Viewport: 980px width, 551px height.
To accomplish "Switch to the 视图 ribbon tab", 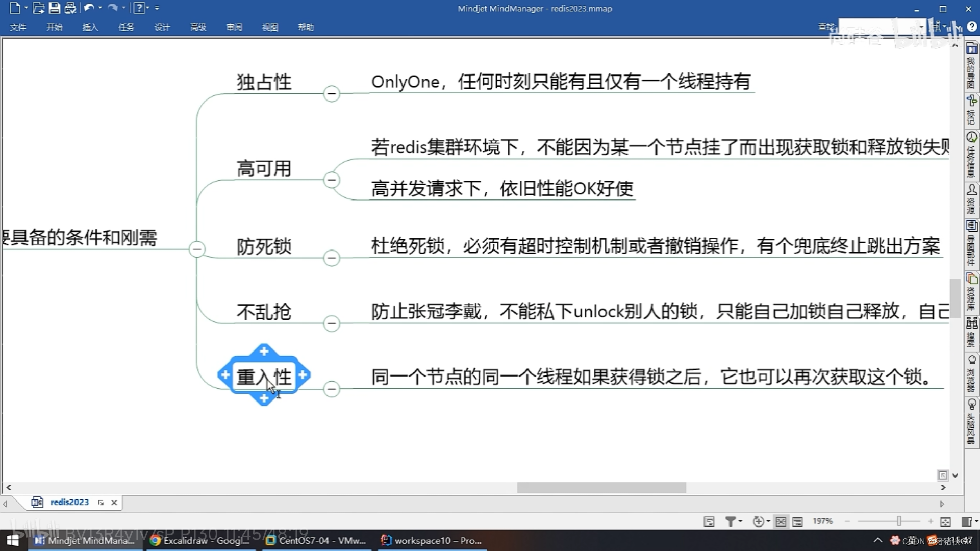I will pyautogui.click(x=270, y=27).
